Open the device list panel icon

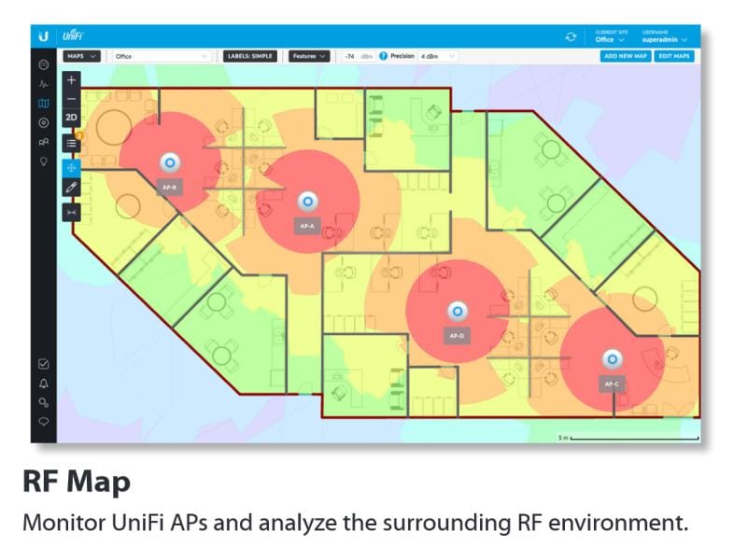tap(72, 143)
